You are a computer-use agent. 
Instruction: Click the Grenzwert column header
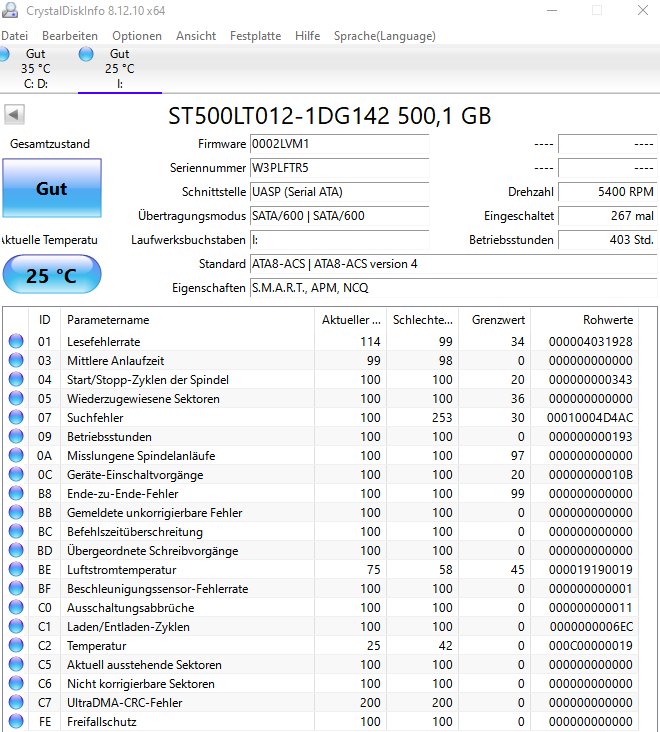click(495, 320)
